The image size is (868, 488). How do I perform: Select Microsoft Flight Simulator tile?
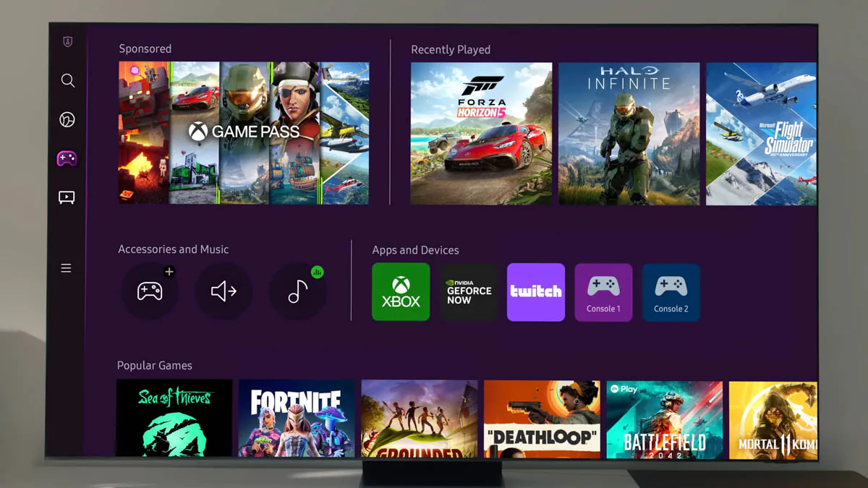[x=762, y=133]
